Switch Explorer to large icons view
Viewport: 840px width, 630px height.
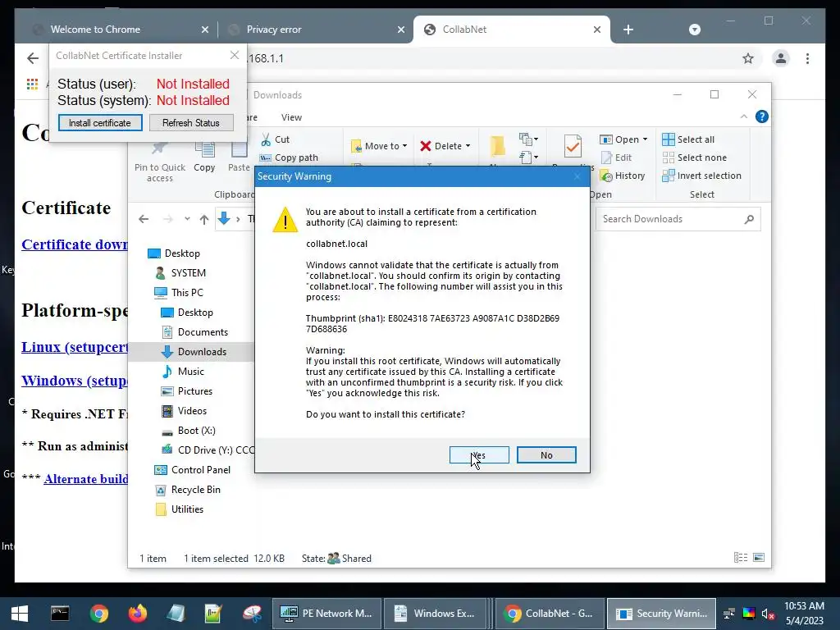coord(759,558)
